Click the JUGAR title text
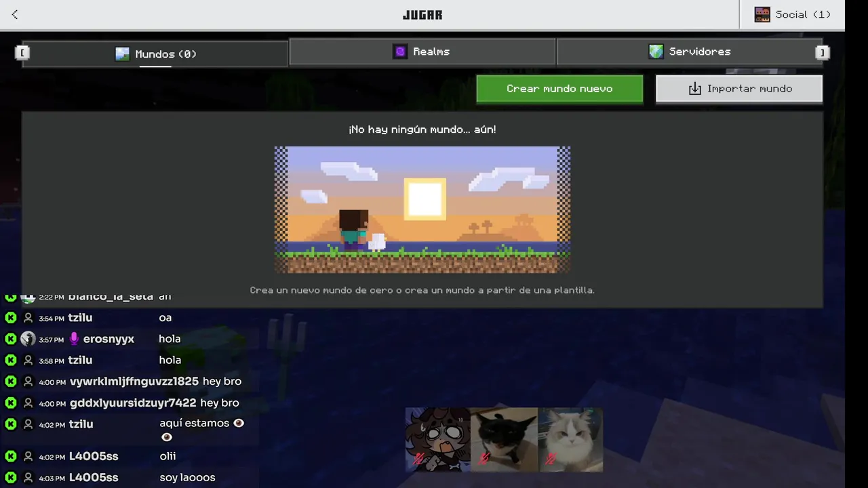868x488 pixels. pos(422,14)
